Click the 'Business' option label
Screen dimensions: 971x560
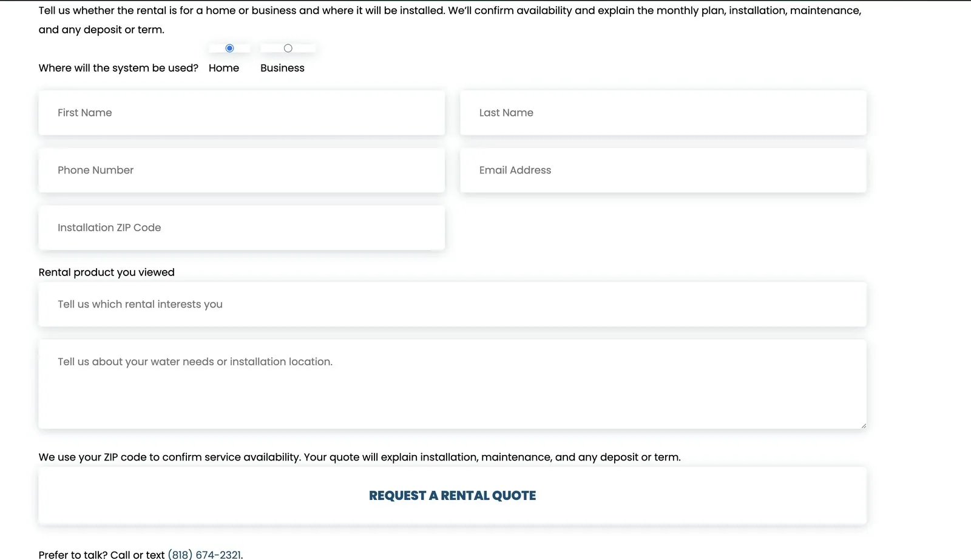coord(282,68)
